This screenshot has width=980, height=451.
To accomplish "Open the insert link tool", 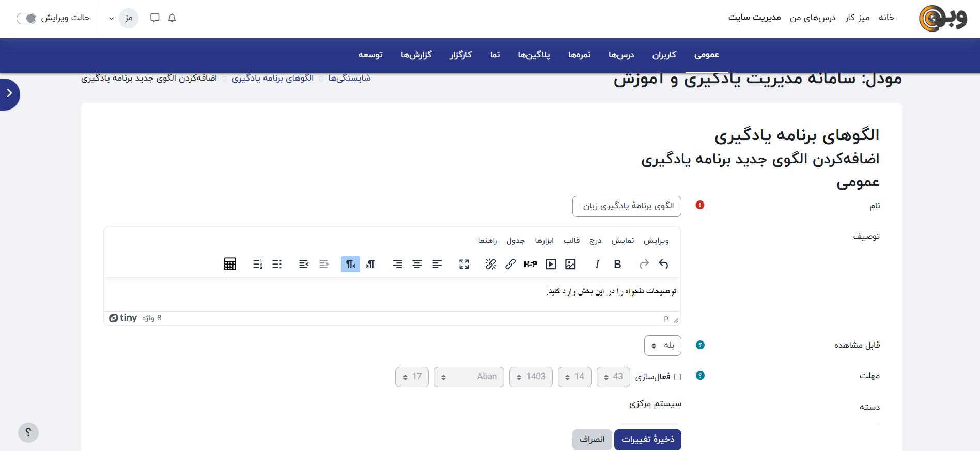I will pyautogui.click(x=510, y=265).
